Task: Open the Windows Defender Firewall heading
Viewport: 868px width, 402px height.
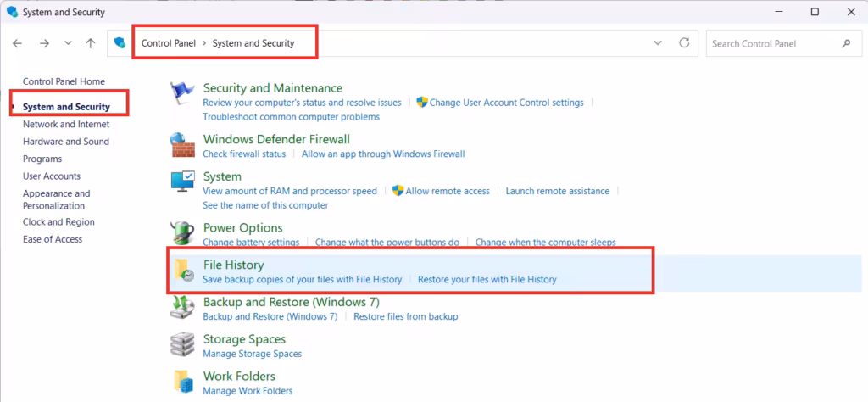Action: point(277,139)
